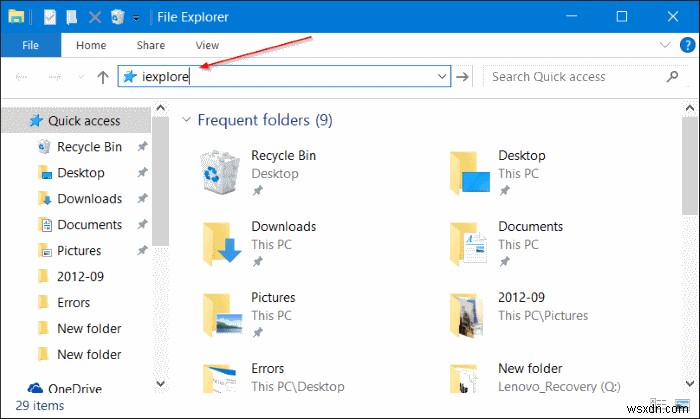Click the Forward navigation arrow
The image size is (700, 419).
(x=54, y=77)
